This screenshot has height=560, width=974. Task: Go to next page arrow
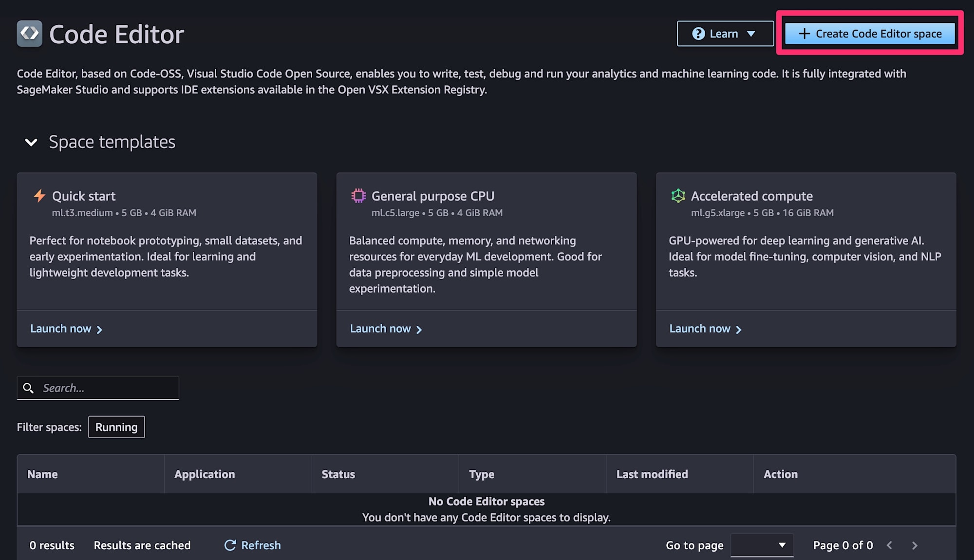click(915, 545)
